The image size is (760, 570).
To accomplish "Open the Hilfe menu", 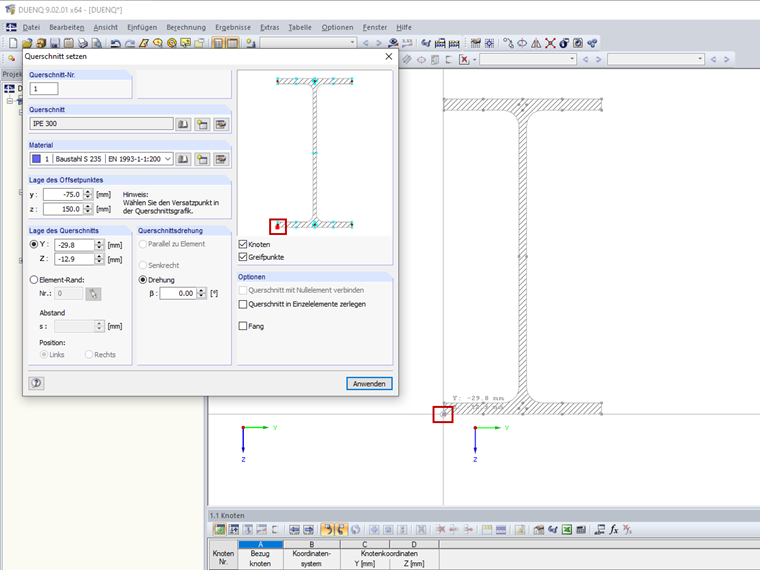I will click(x=404, y=27).
